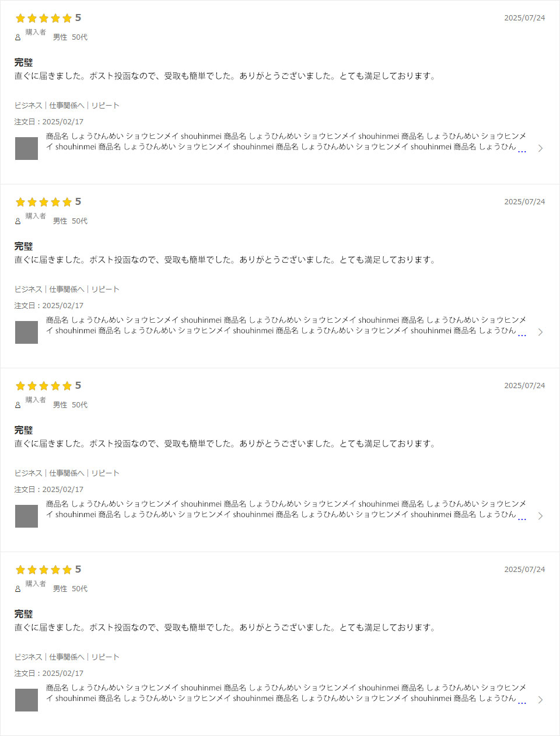Open the 商品名 product link in the second review
Image resolution: width=560 pixels, height=736 pixels.
pos(286,326)
